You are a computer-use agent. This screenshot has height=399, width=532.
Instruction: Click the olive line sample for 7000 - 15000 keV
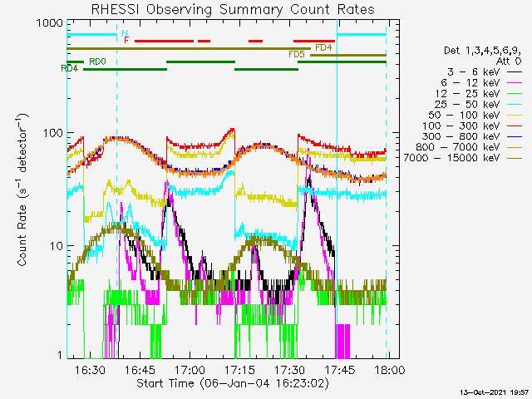coord(515,158)
